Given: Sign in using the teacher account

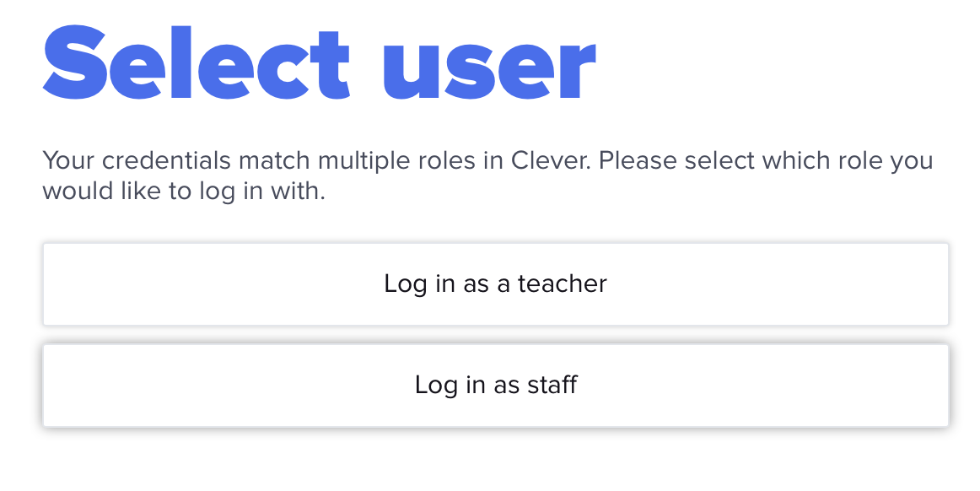Looking at the screenshot, I should pos(495,283).
